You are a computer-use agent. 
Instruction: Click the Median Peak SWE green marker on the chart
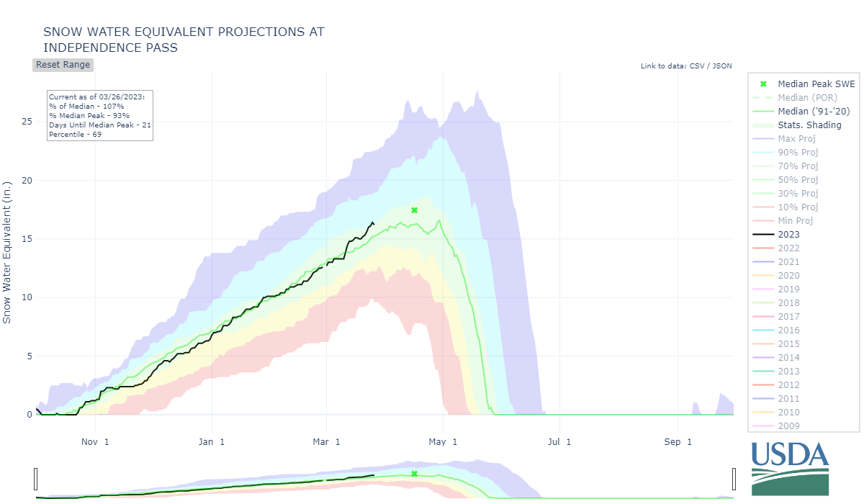coord(414,210)
